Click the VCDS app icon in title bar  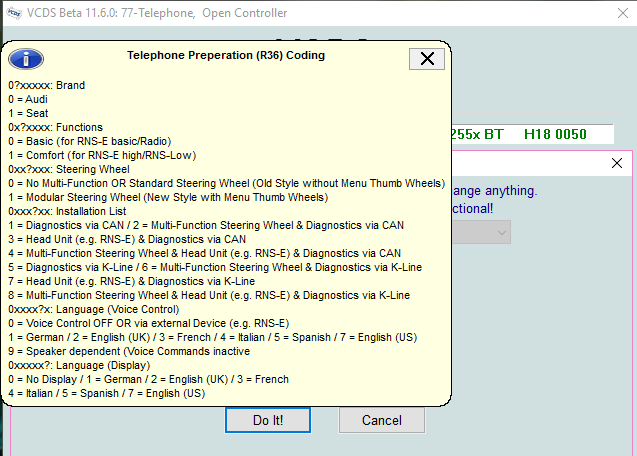tap(14, 13)
